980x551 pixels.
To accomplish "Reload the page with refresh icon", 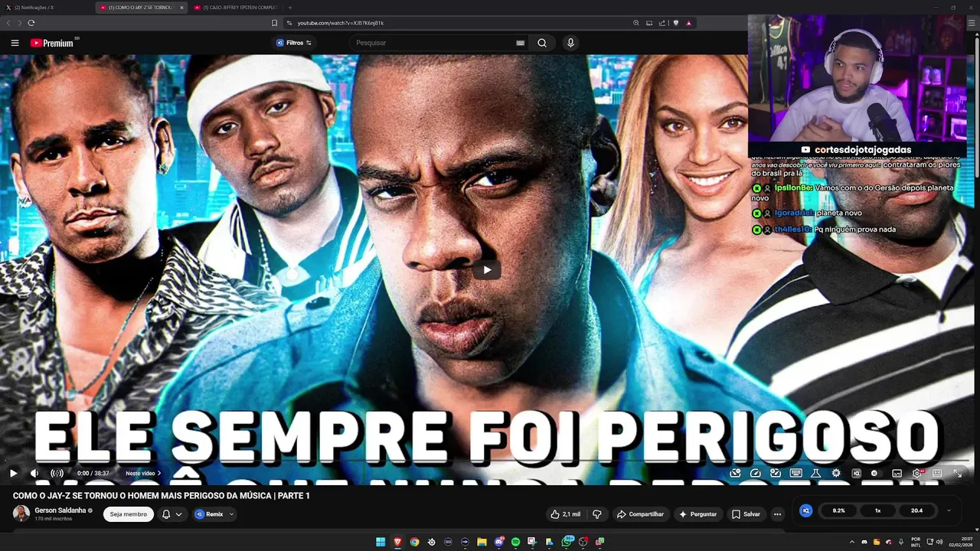I will click(x=31, y=23).
